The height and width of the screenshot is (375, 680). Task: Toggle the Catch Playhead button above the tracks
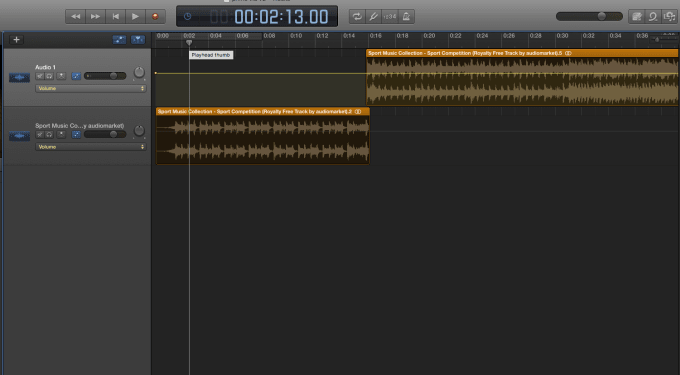point(138,40)
